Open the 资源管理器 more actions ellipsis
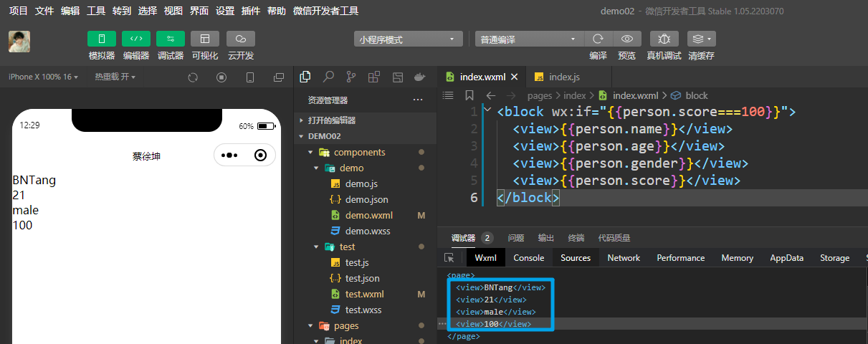This screenshot has height=344, width=868. pyautogui.click(x=418, y=100)
